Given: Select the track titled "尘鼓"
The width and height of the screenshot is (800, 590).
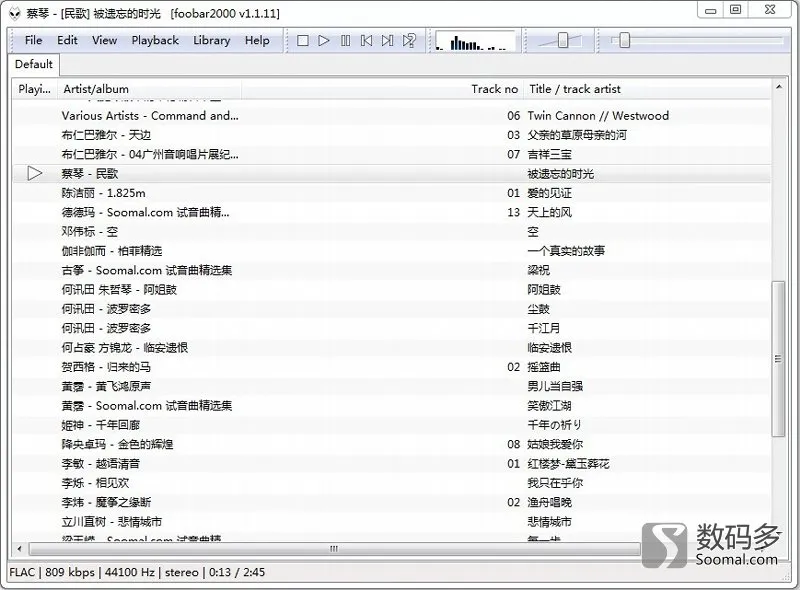Looking at the screenshot, I should click(392, 309).
